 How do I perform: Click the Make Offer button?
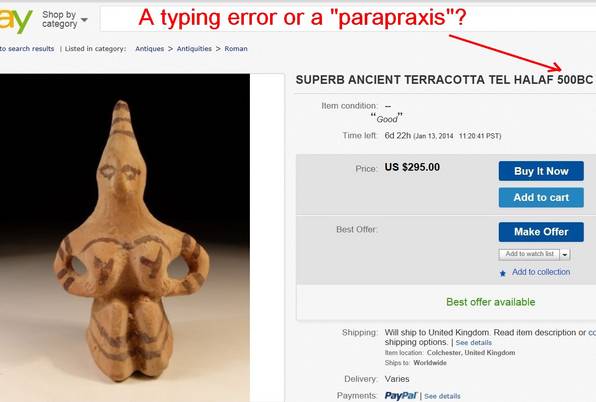(x=541, y=232)
